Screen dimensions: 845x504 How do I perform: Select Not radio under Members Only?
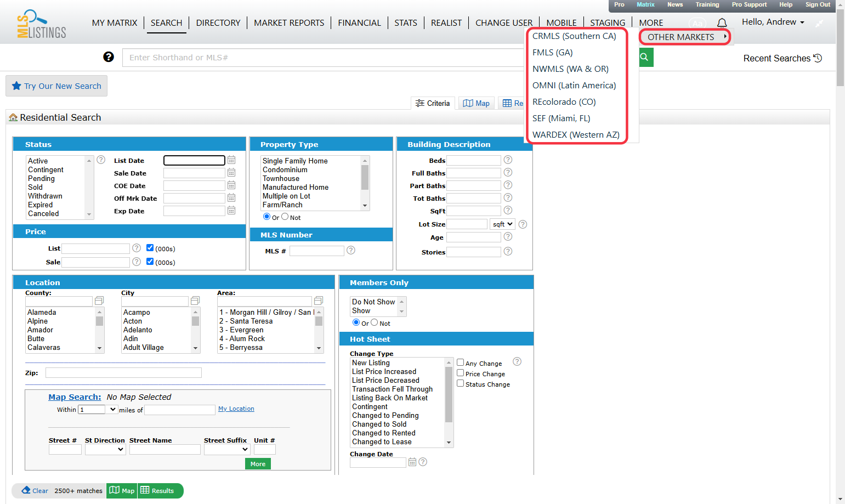[x=375, y=322]
